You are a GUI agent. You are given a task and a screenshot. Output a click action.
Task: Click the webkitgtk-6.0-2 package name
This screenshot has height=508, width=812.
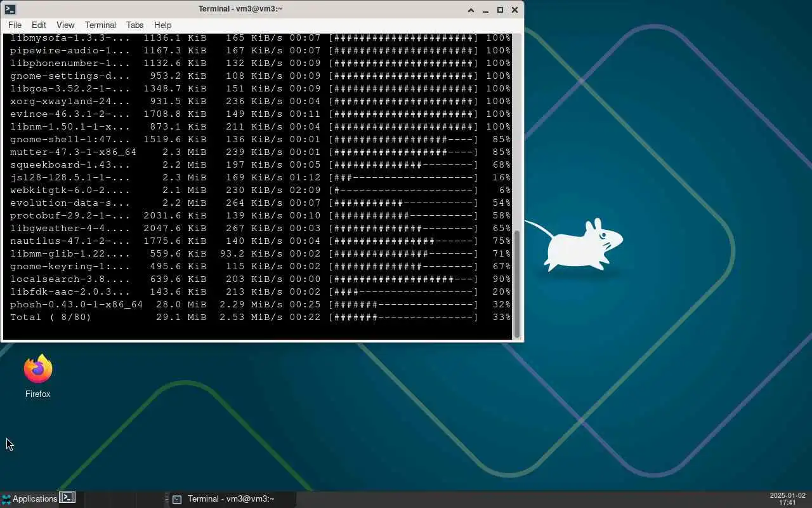tap(70, 190)
